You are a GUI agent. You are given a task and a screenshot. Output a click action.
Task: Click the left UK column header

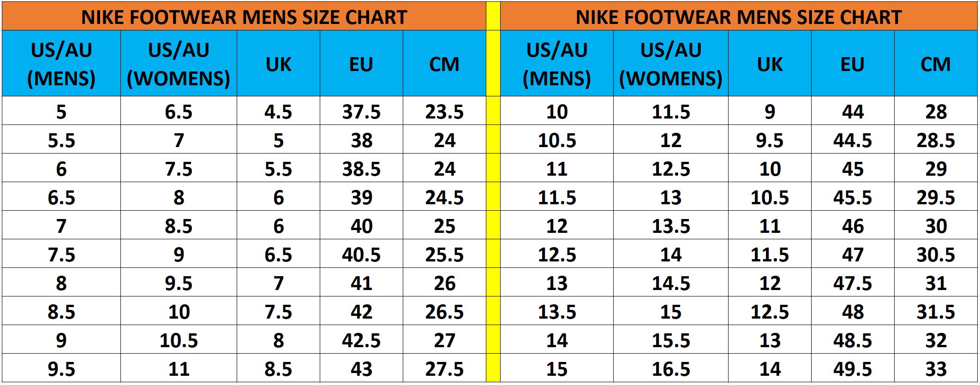tap(278, 64)
